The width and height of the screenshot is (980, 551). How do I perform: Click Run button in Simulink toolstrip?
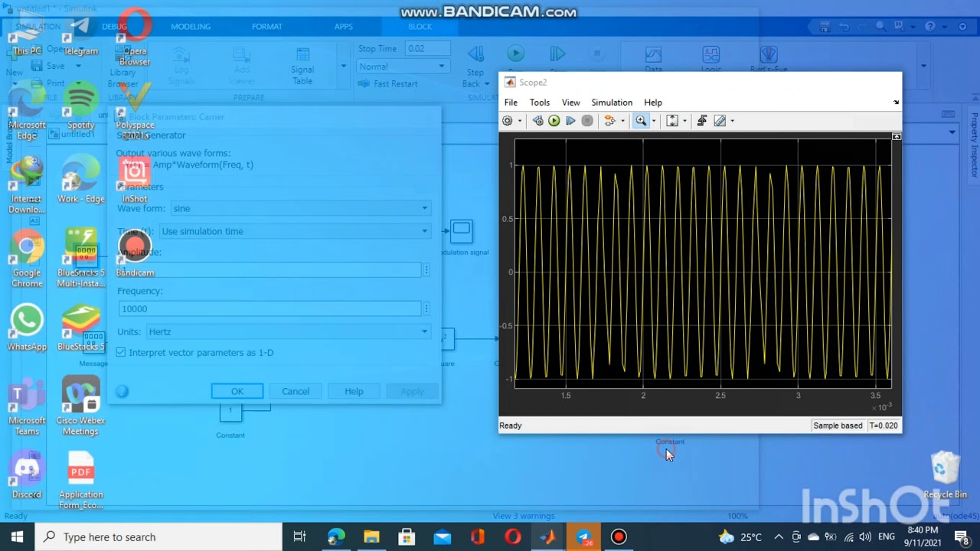point(515,54)
